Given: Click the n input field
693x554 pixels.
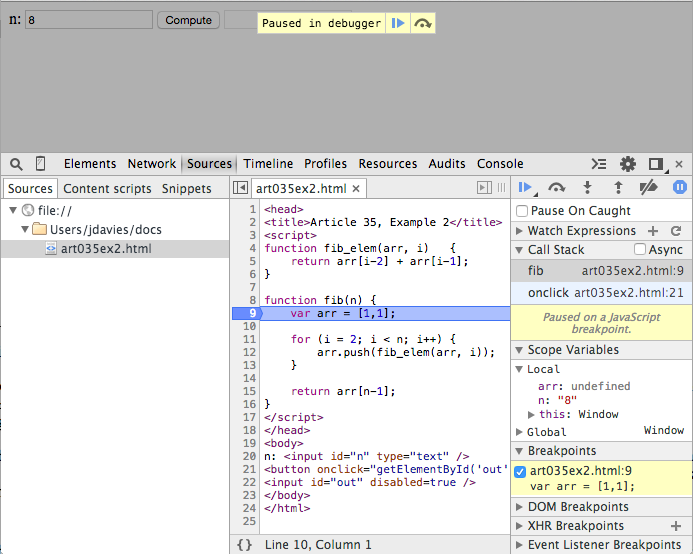Looking at the screenshot, I should [89, 20].
